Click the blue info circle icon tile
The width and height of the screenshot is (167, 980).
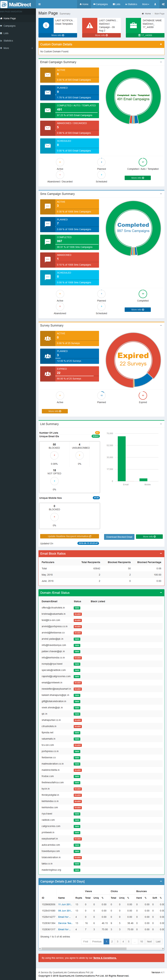pos(46,25)
